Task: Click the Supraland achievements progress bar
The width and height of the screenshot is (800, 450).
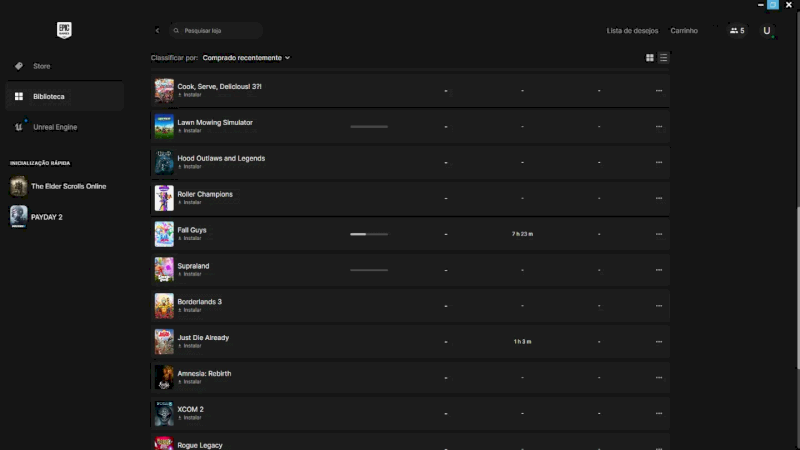Action: click(369, 270)
